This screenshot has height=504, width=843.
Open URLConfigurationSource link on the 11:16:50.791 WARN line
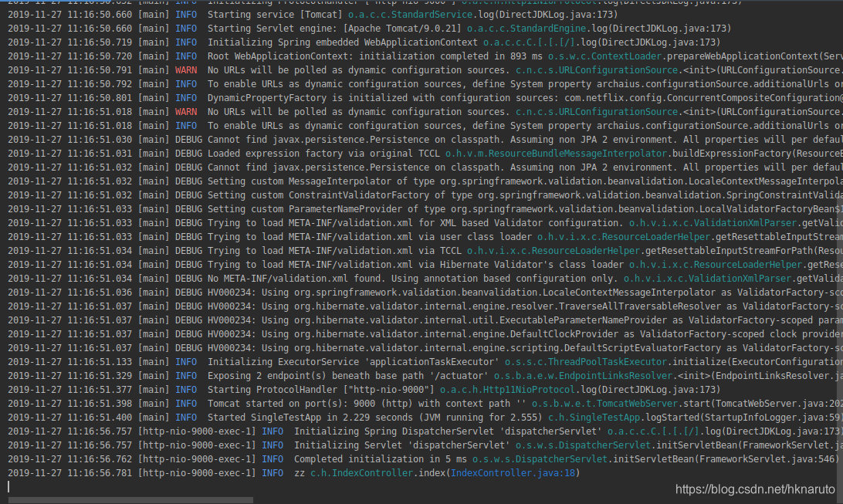[597, 70]
